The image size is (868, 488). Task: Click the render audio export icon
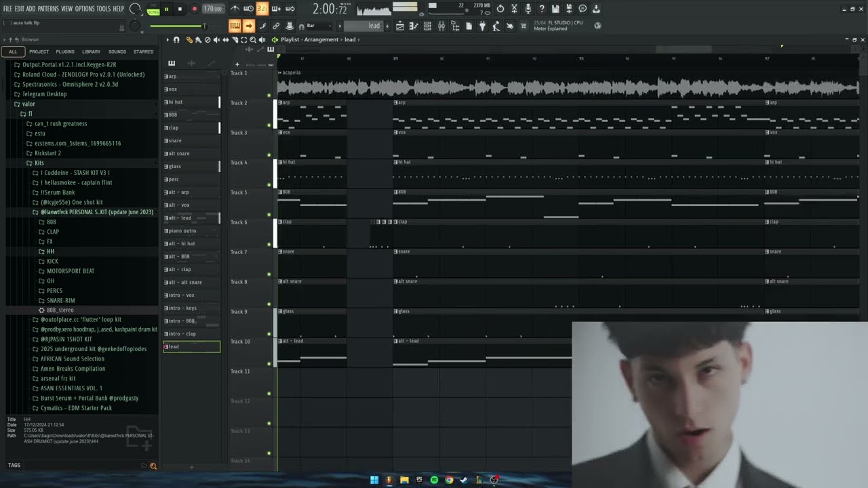tap(569, 9)
